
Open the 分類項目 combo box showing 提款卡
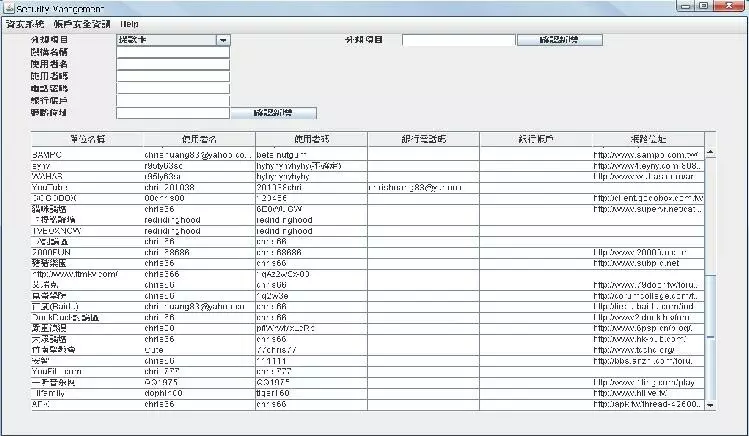coord(173,40)
